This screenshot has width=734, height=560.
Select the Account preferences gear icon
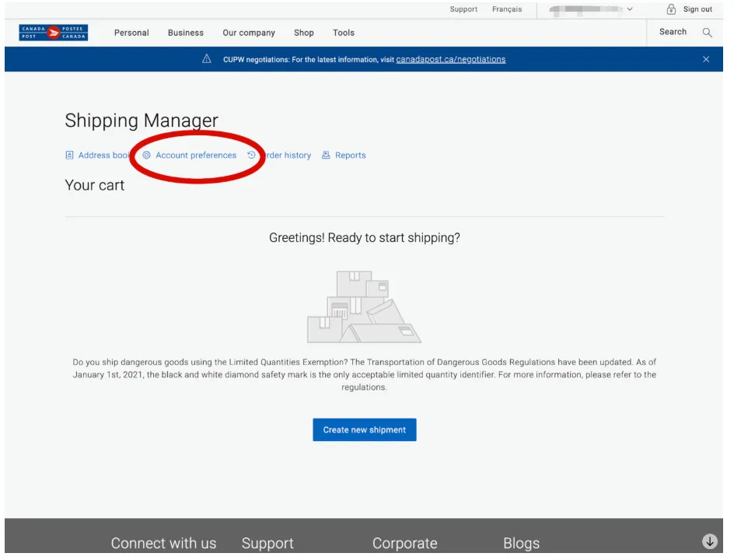point(146,155)
